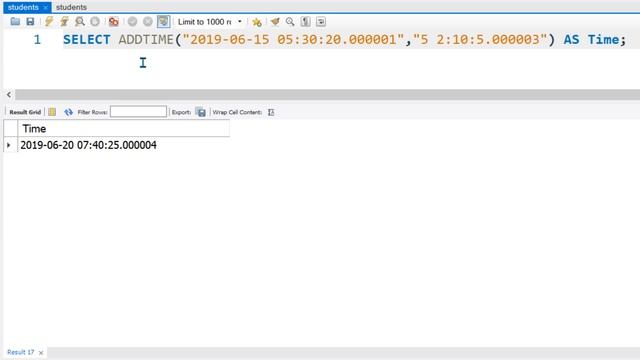Open SQL script file folder icon

coord(15,22)
